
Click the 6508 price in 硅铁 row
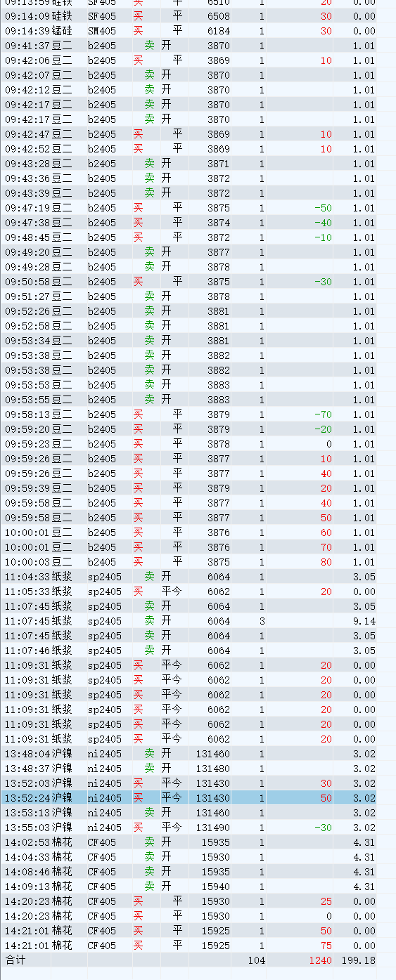pyautogui.click(x=218, y=16)
